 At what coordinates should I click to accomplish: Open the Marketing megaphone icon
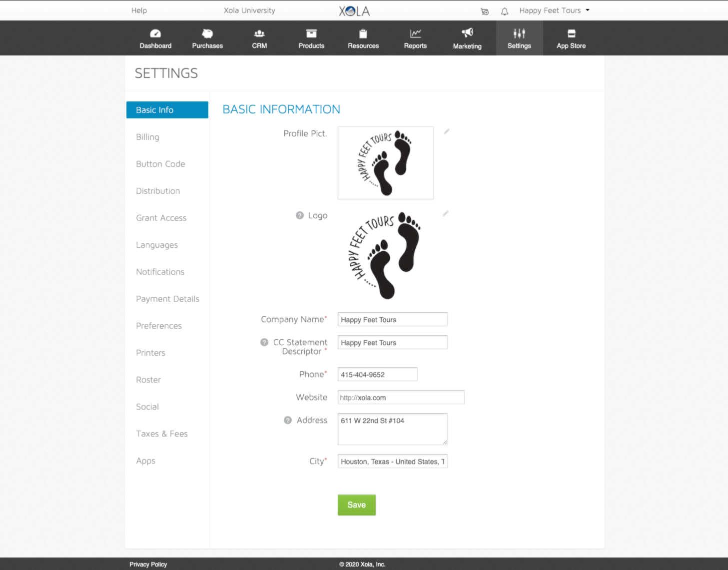pos(467,33)
